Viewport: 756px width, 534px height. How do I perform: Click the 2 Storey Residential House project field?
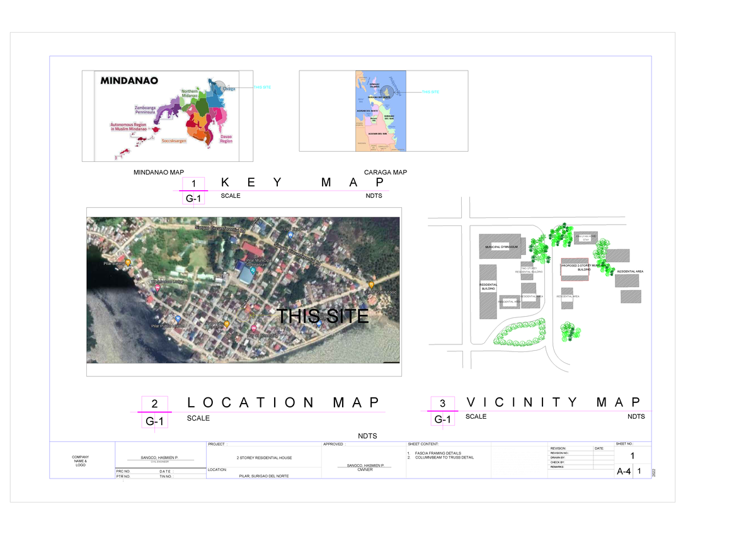click(x=263, y=458)
